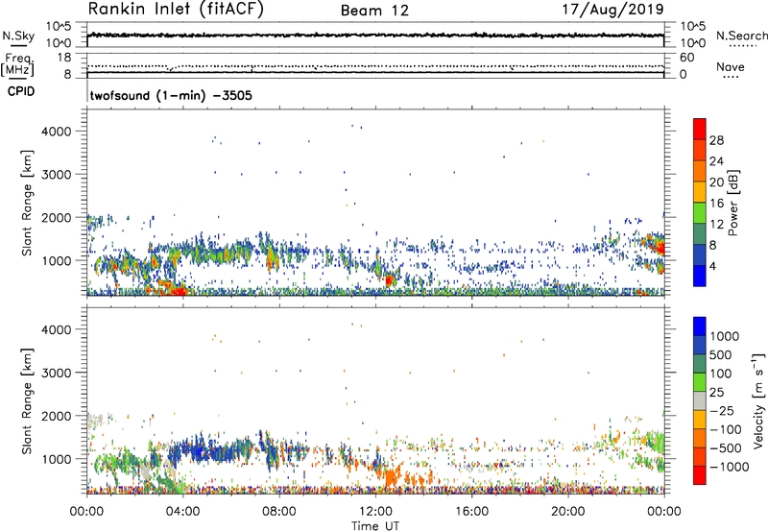The image size is (768, 532).
Task: Click the "Power [dB]" colorbar title
Action: 732,203
